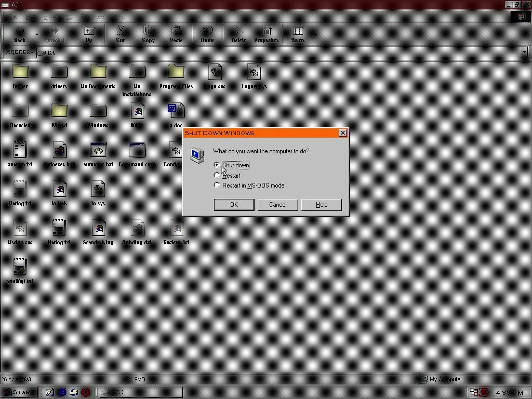Confirm with the OK button

234,205
